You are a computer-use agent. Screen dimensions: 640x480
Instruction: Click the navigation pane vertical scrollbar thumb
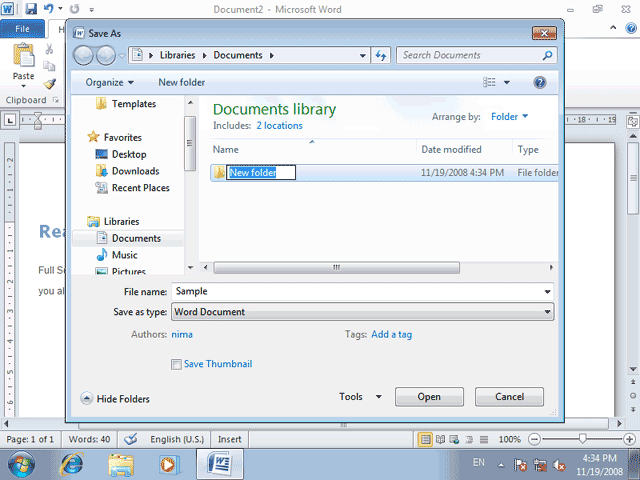190,143
